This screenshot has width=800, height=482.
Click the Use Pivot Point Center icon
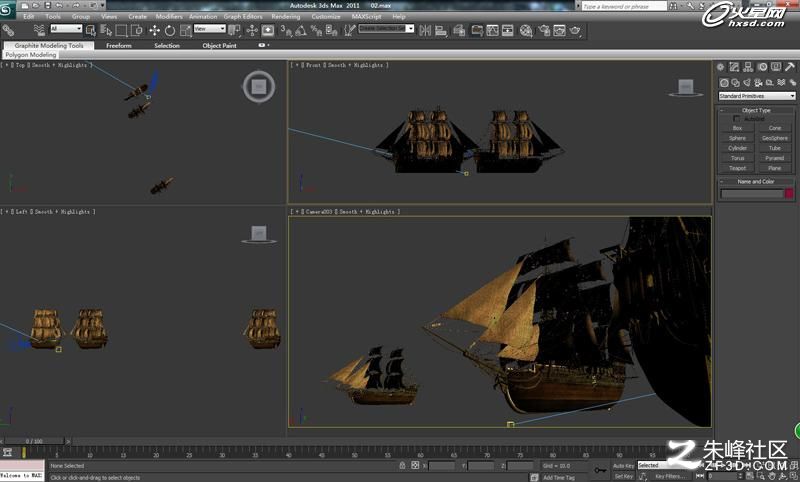pos(234,31)
